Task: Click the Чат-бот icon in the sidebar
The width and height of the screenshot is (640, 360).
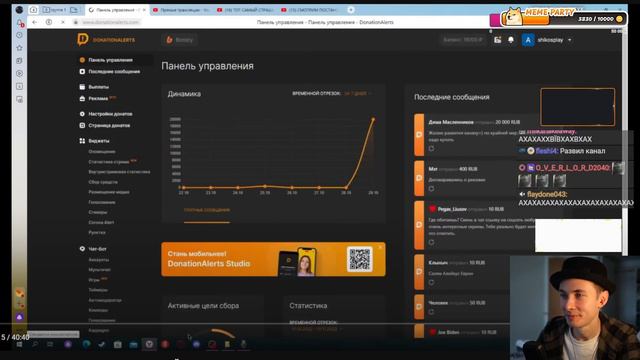Action: tap(82, 249)
